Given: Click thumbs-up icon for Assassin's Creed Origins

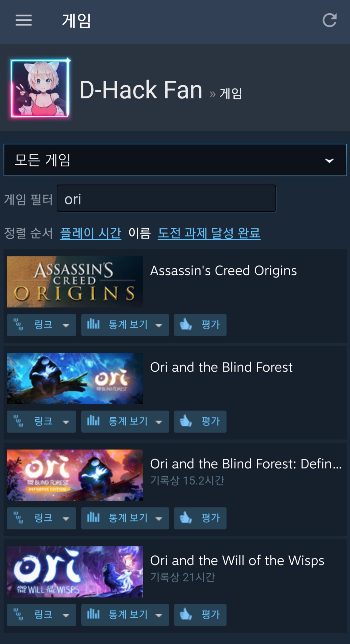Looking at the screenshot, I should point(186,324).
